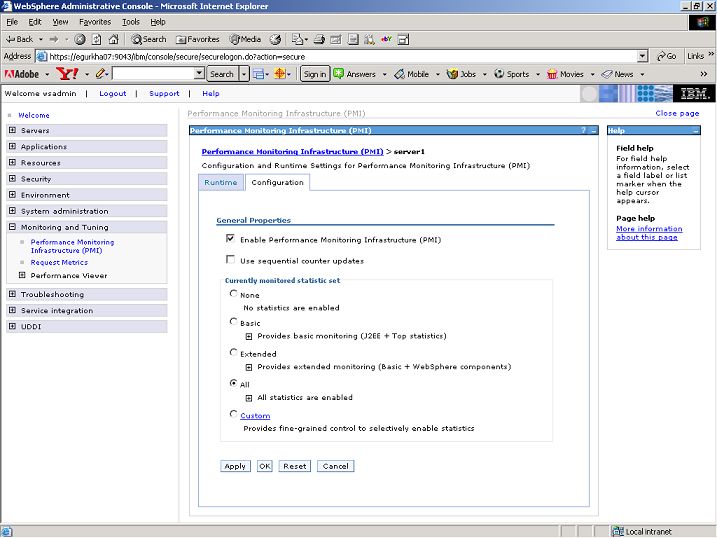Expand Basic monitoring statistics details
Image resolution: width=717 pixels, height=538 pixels.
click(x=249, y=336)
